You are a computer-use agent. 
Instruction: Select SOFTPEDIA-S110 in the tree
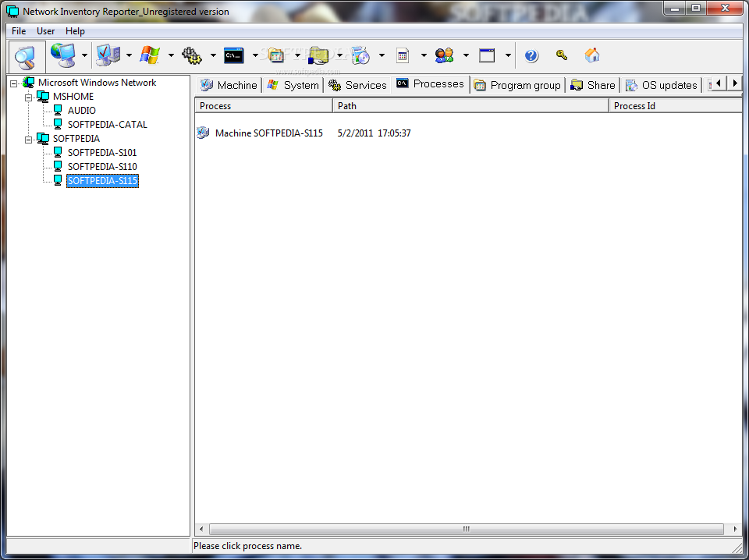coord(102,167)
